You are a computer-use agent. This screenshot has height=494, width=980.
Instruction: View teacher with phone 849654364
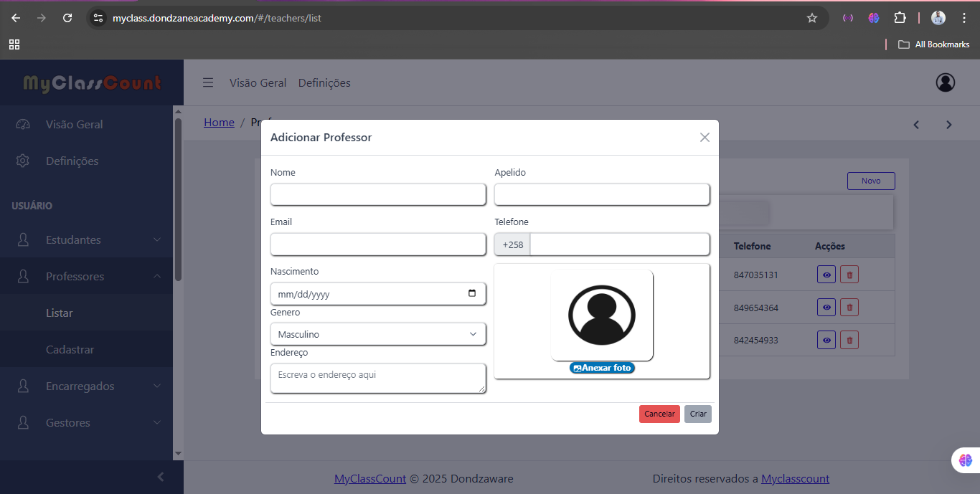(826, 308)
